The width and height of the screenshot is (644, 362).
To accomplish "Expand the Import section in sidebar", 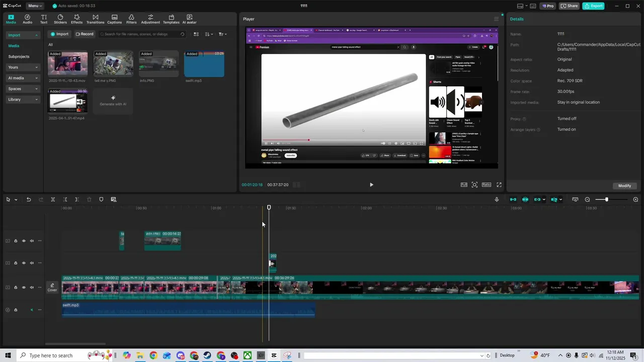I will click(x=23, y=35).
